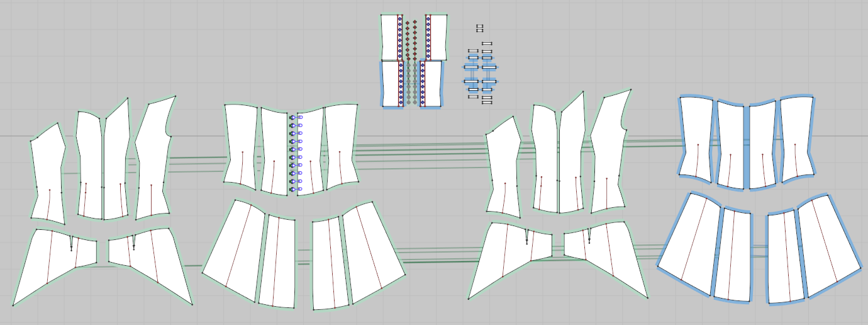This screenshot has width=868, height=325.
Task: Select the third bodice panel with pointed top in leftmost set
Action: pyautogui.click(x=116, y=161)
